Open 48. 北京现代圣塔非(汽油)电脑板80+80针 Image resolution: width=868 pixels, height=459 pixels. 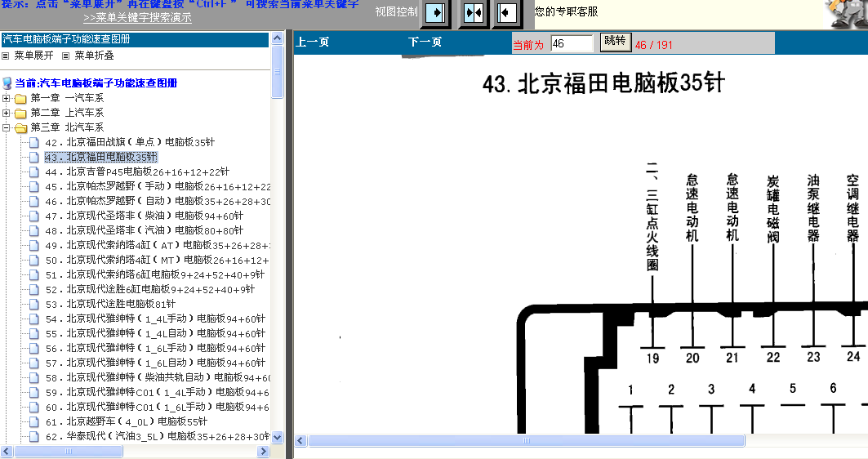click(x=144, y=230)
